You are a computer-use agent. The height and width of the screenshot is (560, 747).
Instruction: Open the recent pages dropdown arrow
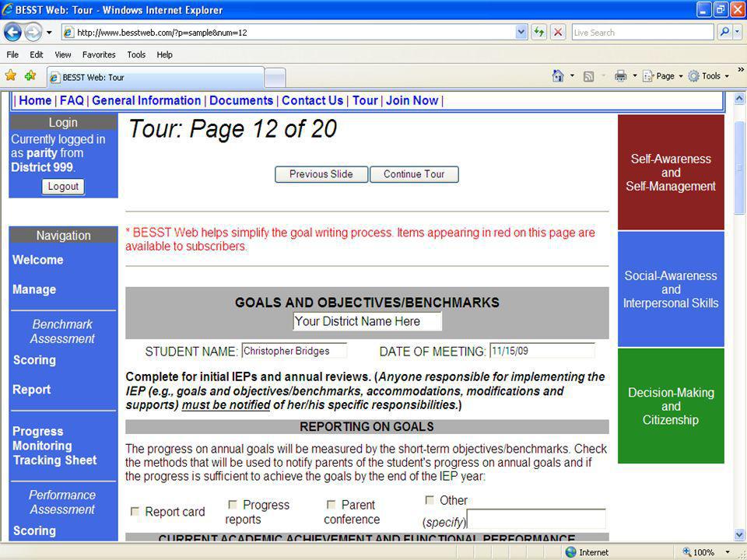pyautogui.click(x=48, y=33)
